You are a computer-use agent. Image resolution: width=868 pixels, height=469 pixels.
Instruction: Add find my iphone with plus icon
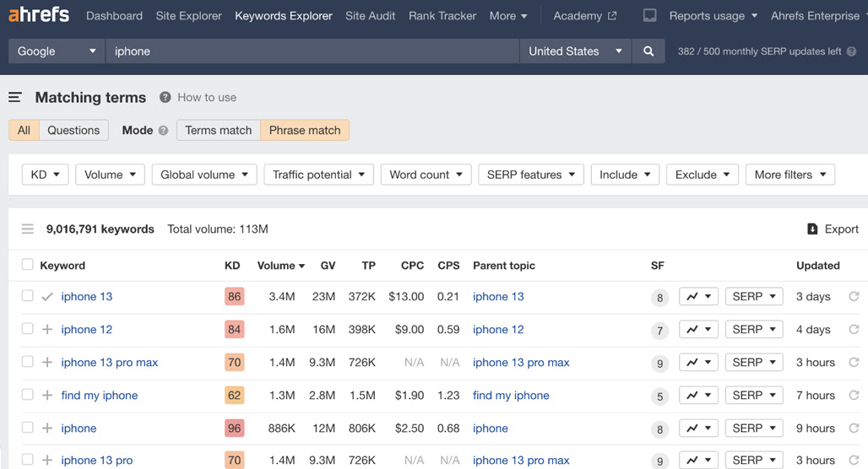pos(47,396)
